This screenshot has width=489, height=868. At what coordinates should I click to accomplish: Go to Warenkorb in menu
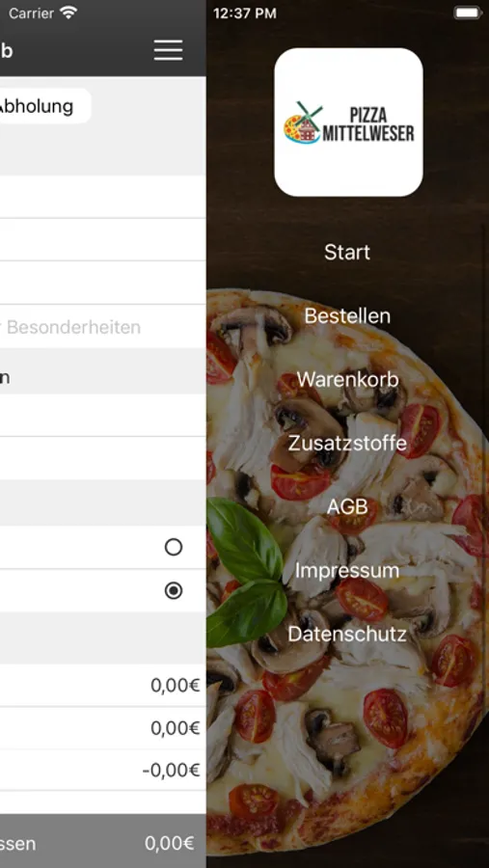tap(347, 380)
